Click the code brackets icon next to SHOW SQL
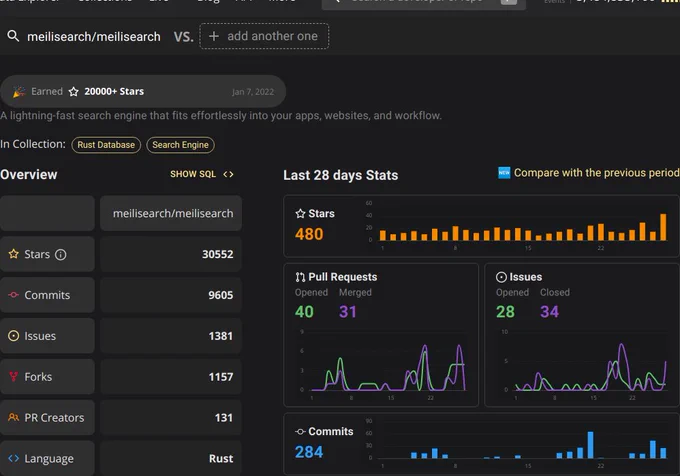 point(228,174)
